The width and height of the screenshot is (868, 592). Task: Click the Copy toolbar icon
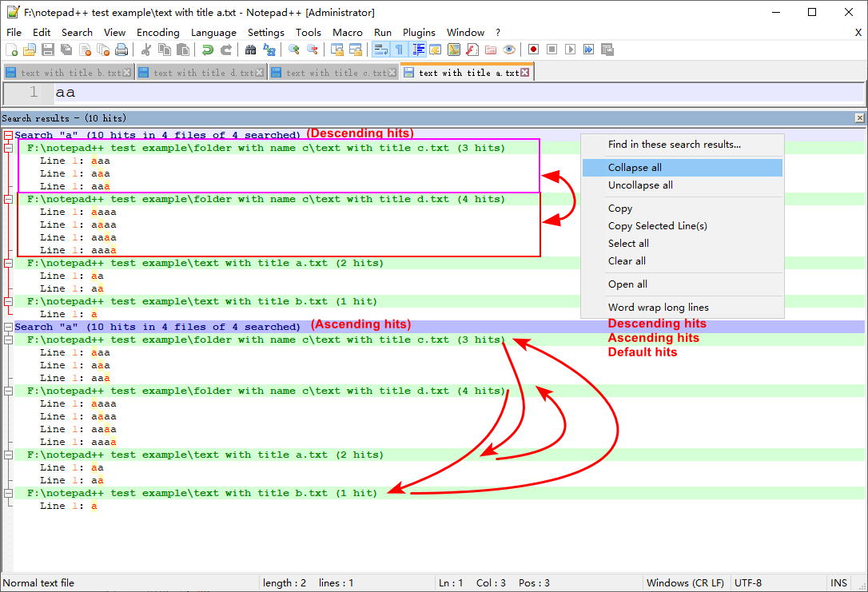pyautogui.click(x=165, y=50)
